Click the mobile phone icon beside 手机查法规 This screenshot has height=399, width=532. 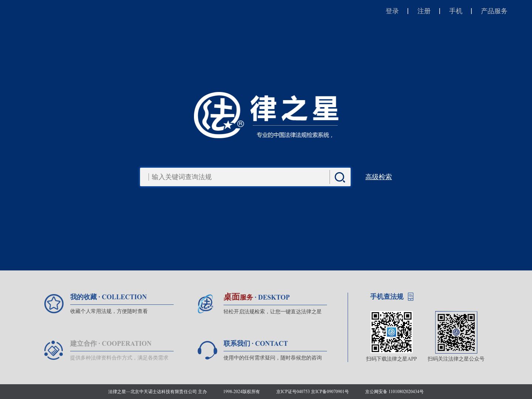click(x=410, y=297)
